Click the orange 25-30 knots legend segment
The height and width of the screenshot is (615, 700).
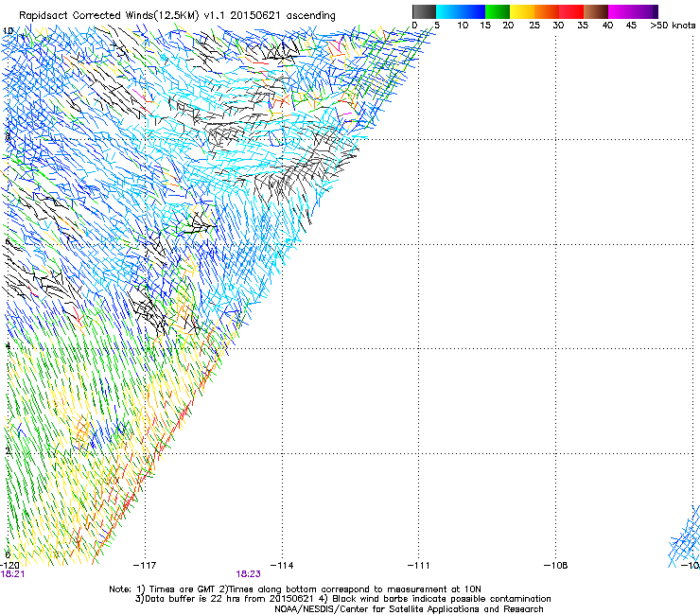pyautogui.click(x=547, y=11)
